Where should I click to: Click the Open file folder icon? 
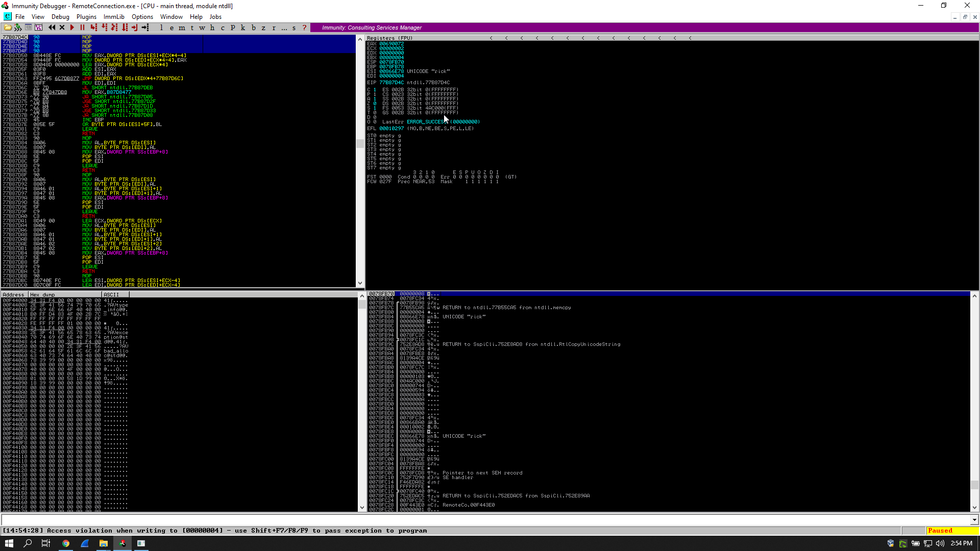pyautogui.click(x=8, y=28)
